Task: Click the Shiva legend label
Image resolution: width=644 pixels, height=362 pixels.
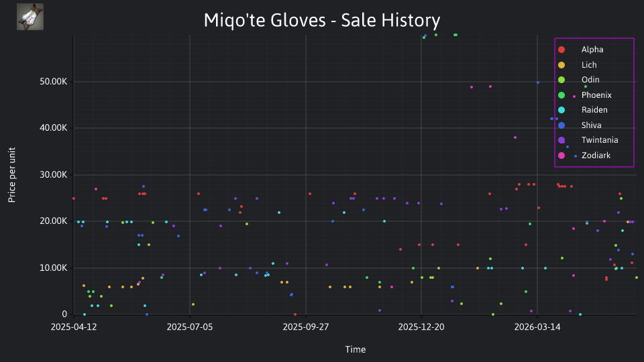Action: point(591,125)
